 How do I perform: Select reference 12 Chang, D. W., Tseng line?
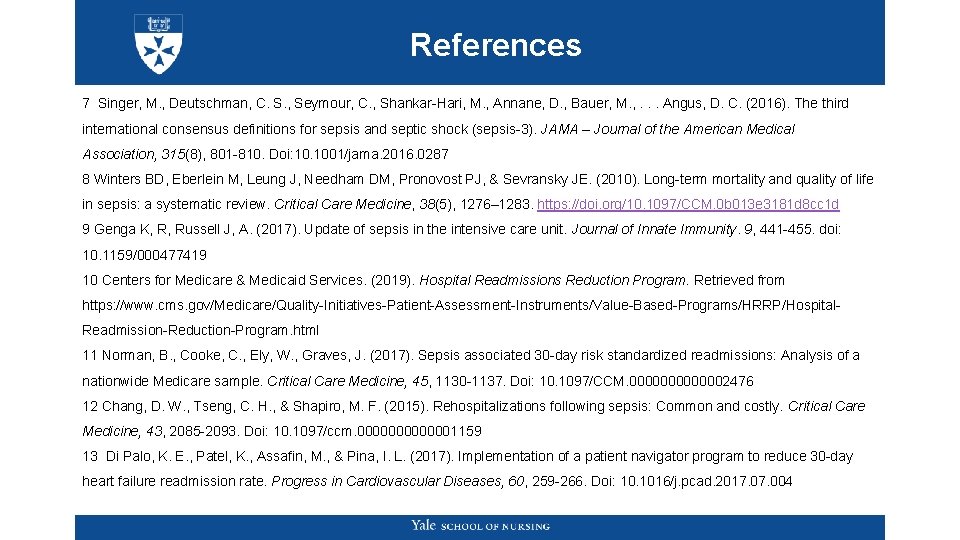473,407
